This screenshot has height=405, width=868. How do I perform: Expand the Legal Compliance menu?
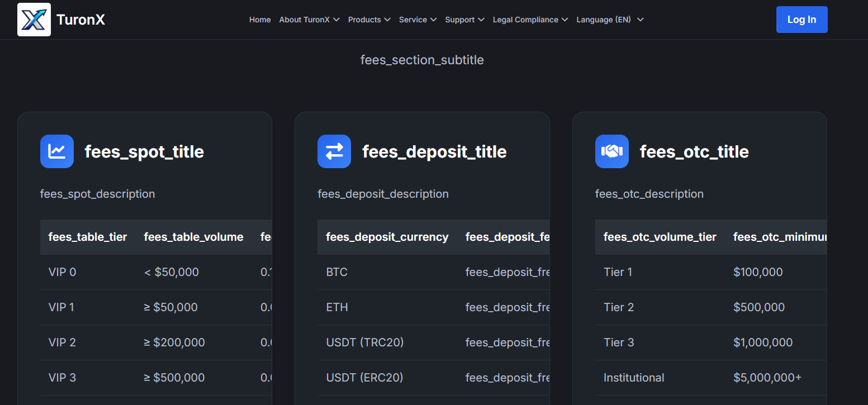point(530,20)
